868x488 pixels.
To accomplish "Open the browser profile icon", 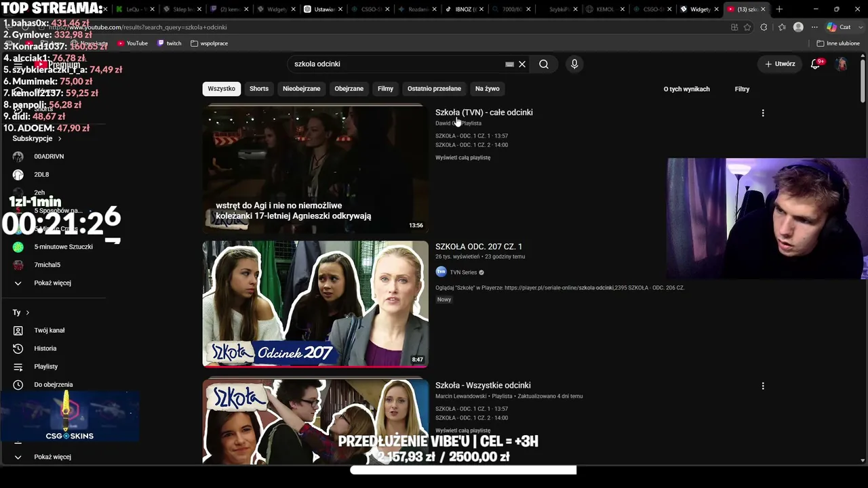I will [x=798, y=27].
